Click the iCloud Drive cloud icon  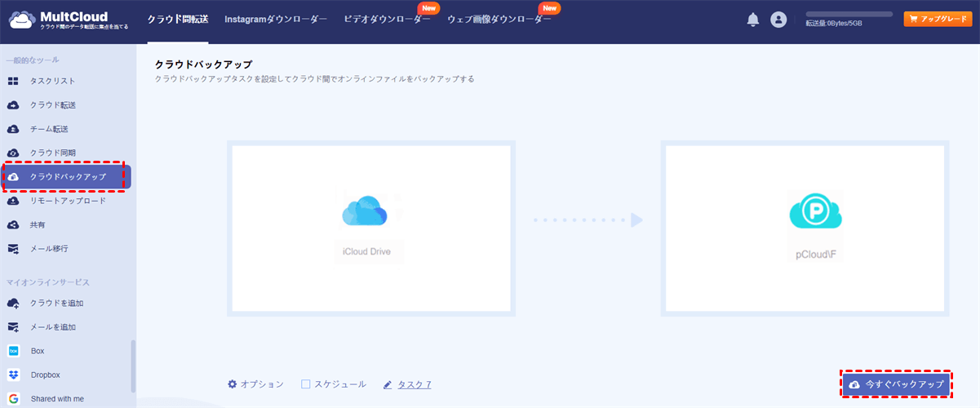click(365, 212)
